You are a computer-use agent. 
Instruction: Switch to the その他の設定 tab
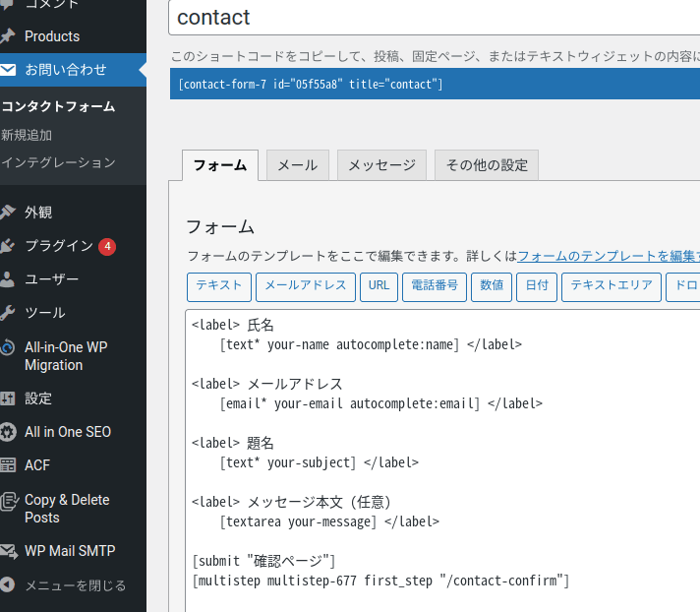[487, 165]
